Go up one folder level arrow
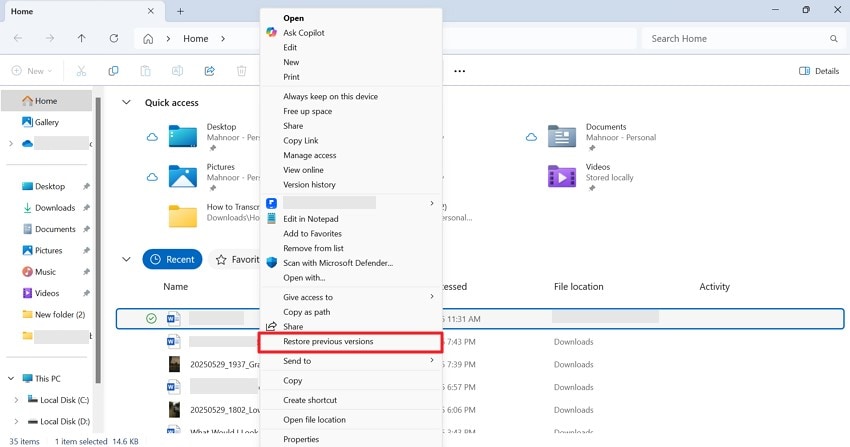Screen dimensions: 850x447 coord(81,38)
